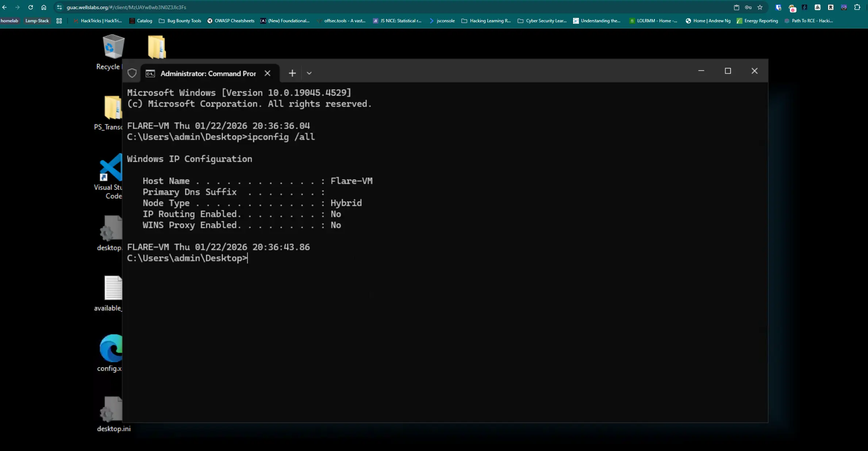Screen dimensions: 868x451
Task: Go to the browser home page icon
Action: (44, 7)
